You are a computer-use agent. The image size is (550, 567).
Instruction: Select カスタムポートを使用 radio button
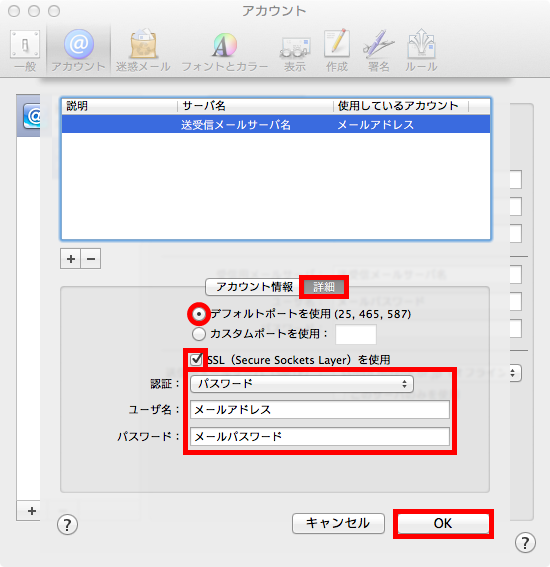pyautogui.click(x=199, y=334)
